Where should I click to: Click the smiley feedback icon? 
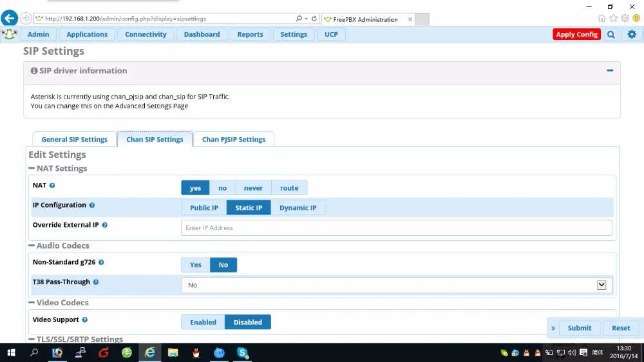(636, 18)
